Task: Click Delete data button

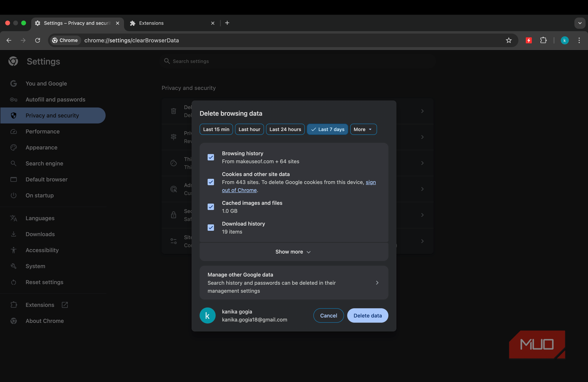Action: [x=367, y=315]
